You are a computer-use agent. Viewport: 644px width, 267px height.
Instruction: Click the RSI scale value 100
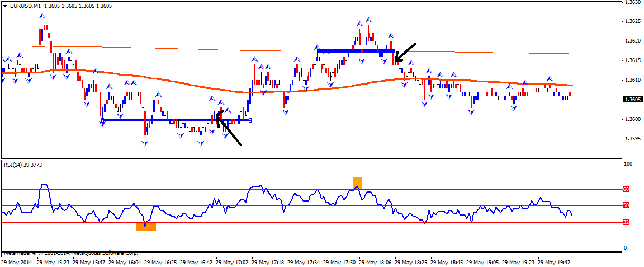coord(628,164)
